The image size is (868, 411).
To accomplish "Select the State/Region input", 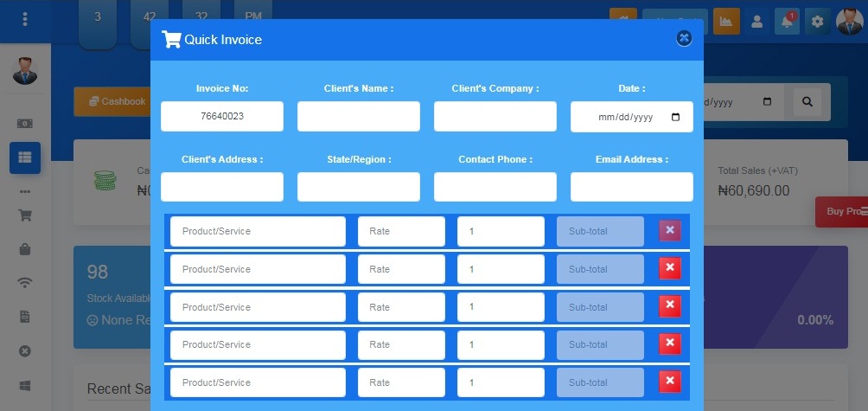I will coord(359,187).
